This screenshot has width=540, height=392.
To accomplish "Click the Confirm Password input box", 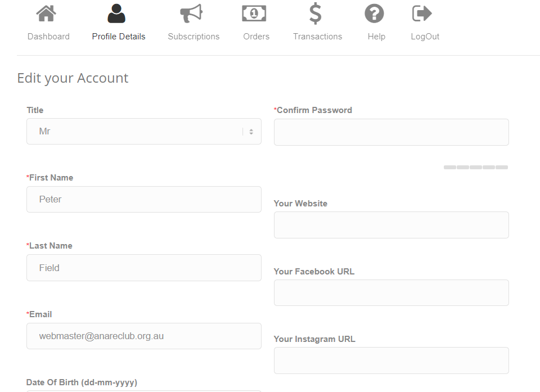I will click(391, 132).
